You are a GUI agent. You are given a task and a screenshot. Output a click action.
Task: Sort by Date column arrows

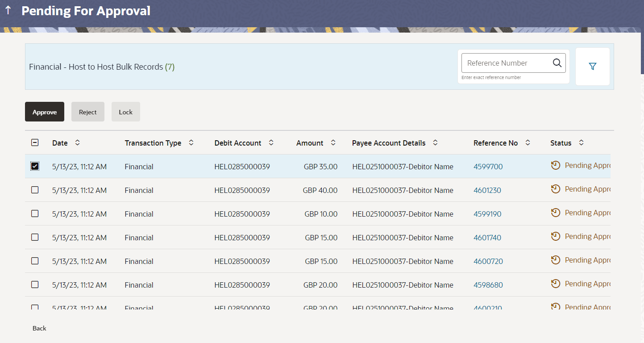click(77, 143)
